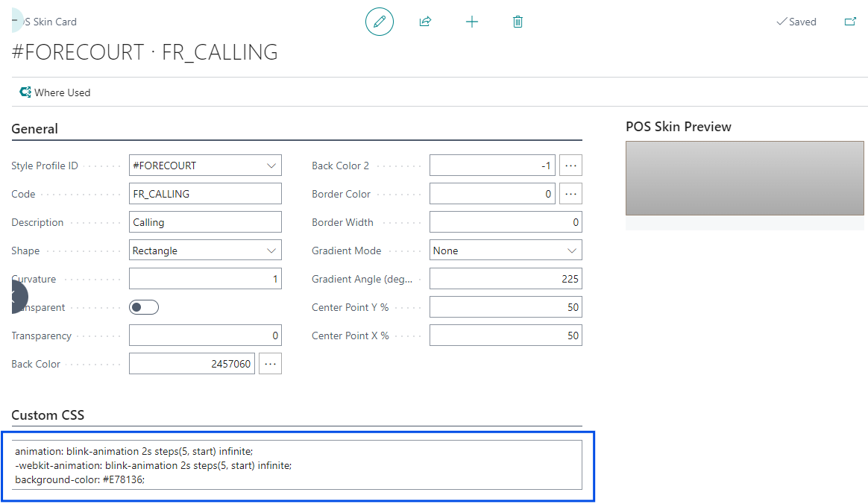Click the Border Color value field
This screenshot has width=868, height=504.
pyautogui.click(x=492, y=194)
